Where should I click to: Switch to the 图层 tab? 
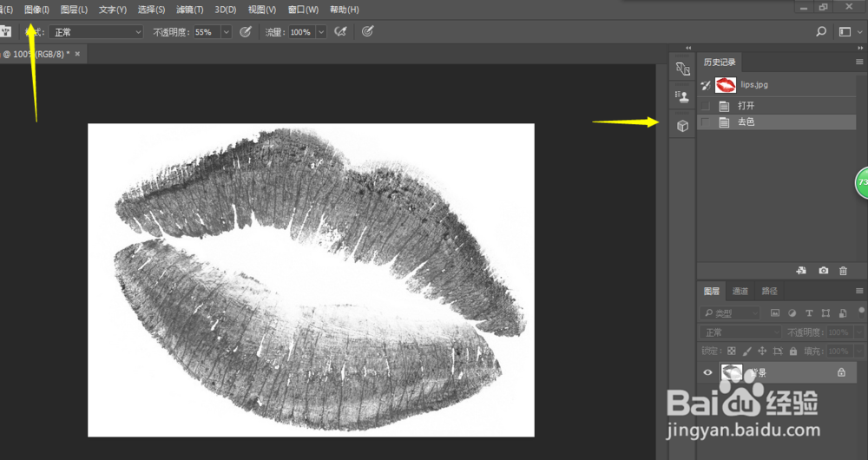tap(712, 291)
